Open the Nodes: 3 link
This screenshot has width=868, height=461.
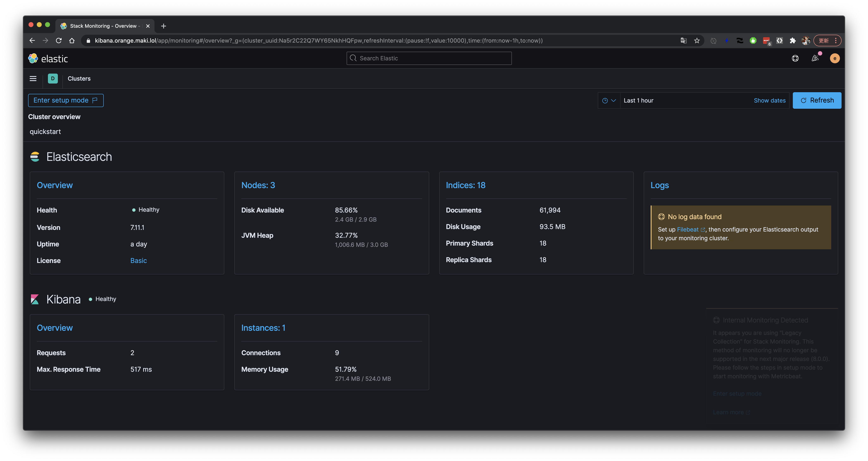tap(258, 185)
